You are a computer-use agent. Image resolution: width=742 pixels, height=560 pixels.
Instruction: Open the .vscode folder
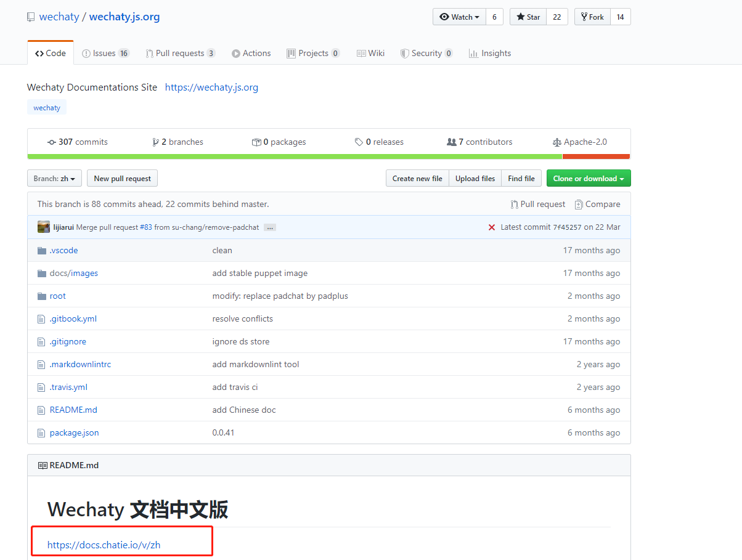point(63,250)
